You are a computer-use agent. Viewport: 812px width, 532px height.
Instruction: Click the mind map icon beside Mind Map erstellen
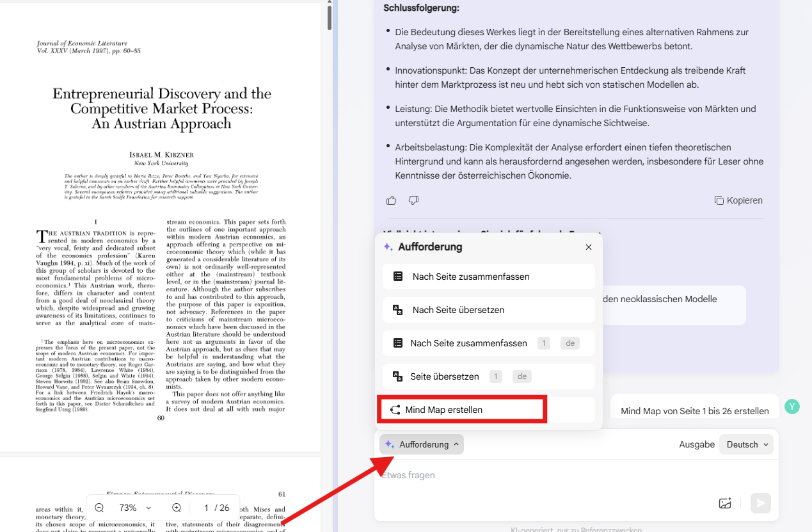[395, 410]
